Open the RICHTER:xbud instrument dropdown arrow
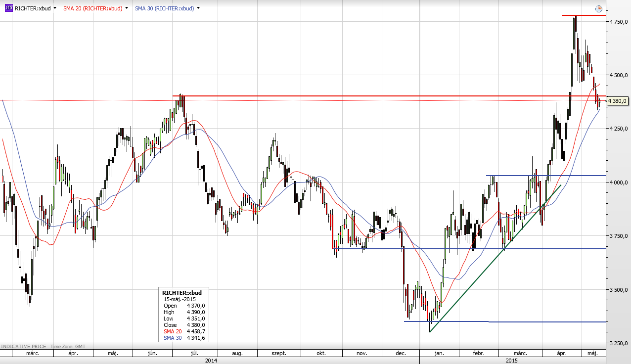The height and width of the screenshot is (364, 631). [x=54, y=8]
